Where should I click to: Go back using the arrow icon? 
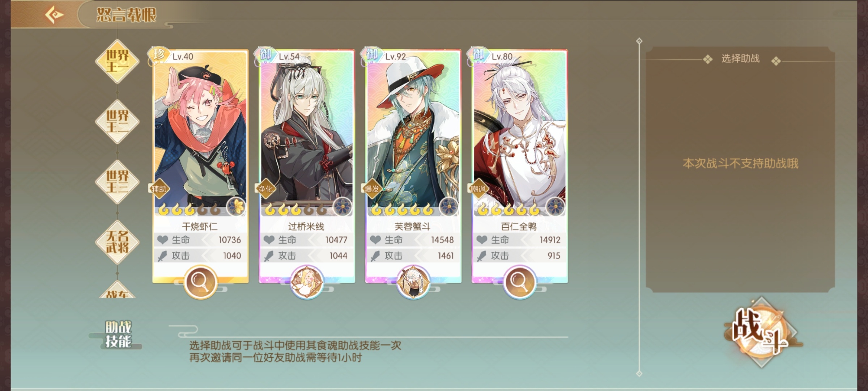click(x=54, y=14)
